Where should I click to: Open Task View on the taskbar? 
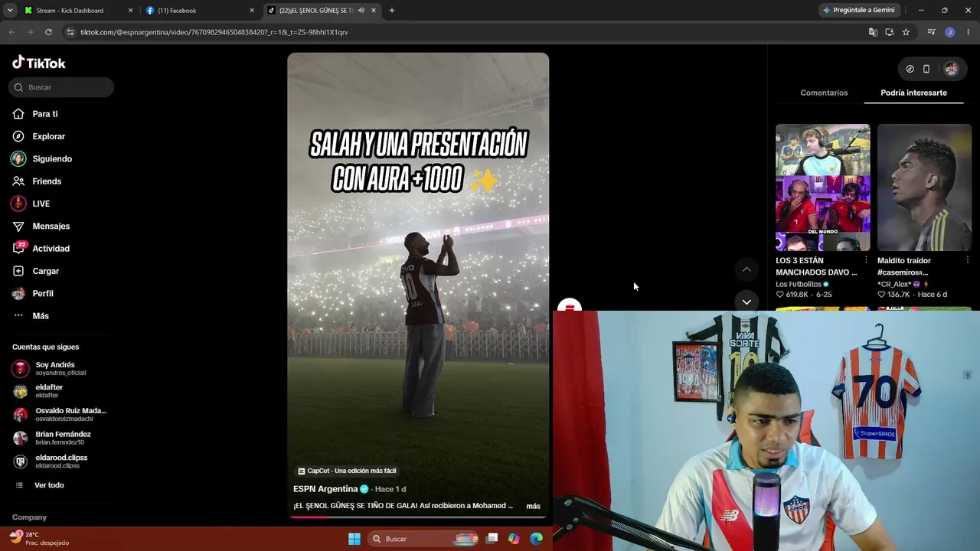pyautogui.click(x=492, y=539)
